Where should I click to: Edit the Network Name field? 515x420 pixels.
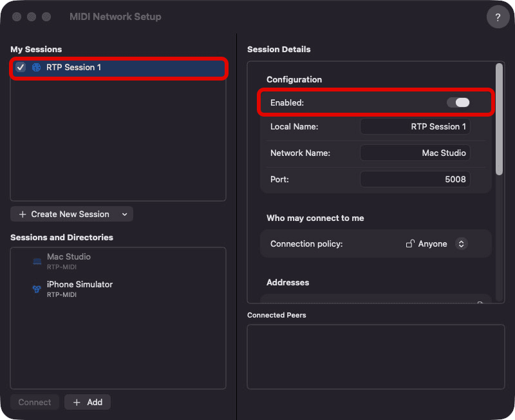(x=415, y=153)
